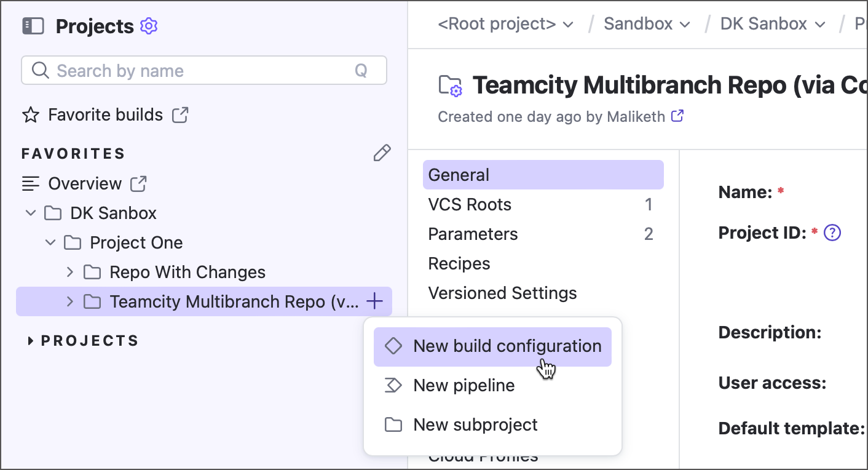
Task: Click the pencil icon to edit Favorites
Action: pos(382,153)
